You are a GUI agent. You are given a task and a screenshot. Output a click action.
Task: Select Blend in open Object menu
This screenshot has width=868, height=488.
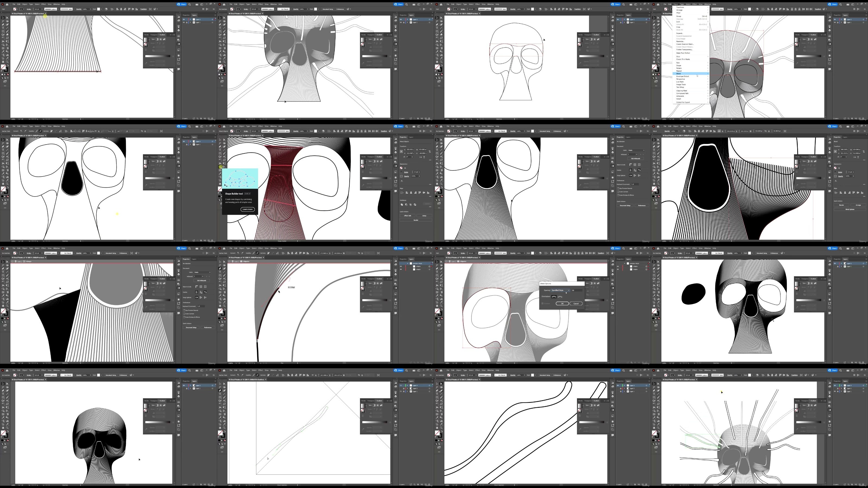click(x=679, y=73)
